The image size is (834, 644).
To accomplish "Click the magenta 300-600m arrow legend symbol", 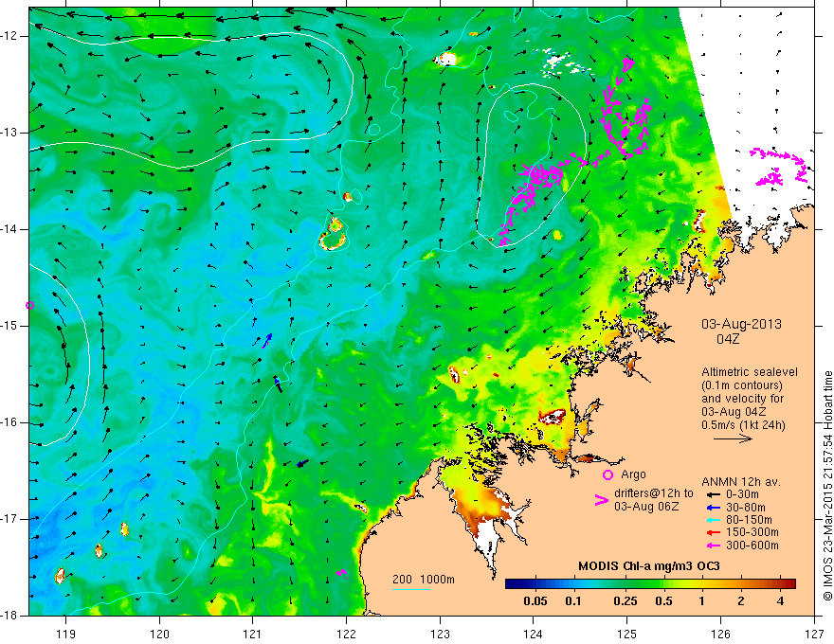I will (x=712, y=546).
